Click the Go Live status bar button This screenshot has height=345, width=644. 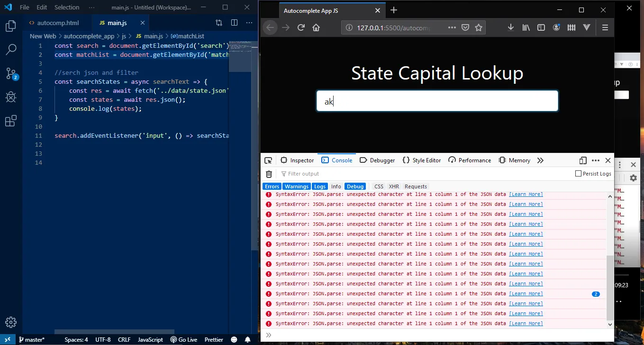(184, 340)
